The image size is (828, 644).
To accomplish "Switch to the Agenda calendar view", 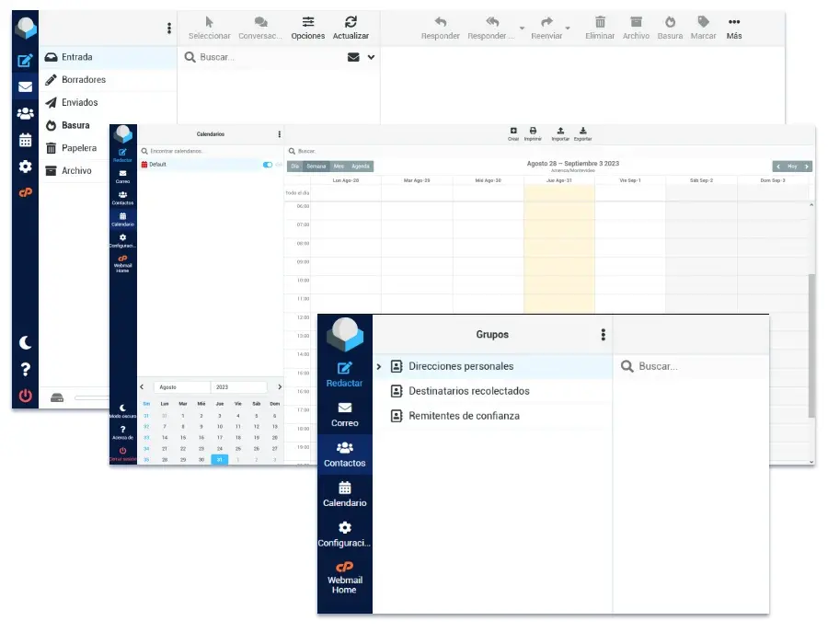I will tap(361, 167).
